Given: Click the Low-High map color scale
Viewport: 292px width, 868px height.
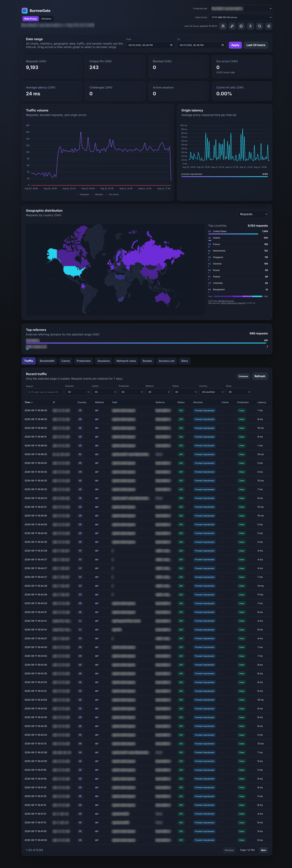Looking at the screenshot, I should (238, 296).
